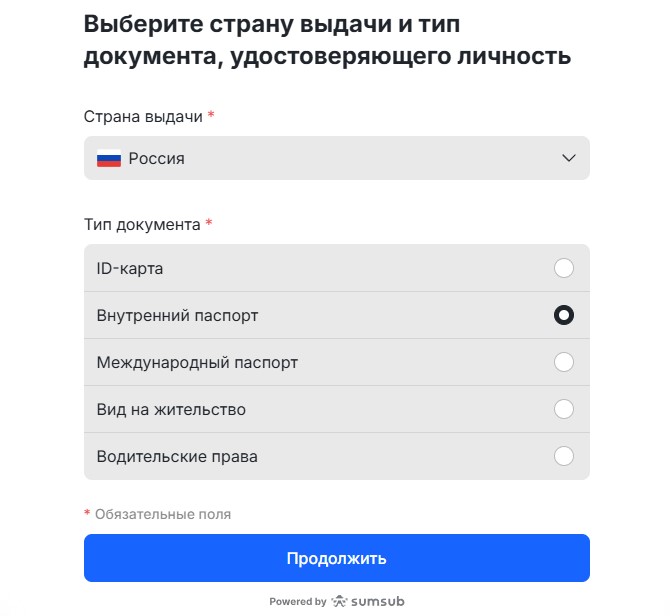Select the Вид на жительство radio button
The height and width of the screenshot is (616, 670).
[564, 409]
